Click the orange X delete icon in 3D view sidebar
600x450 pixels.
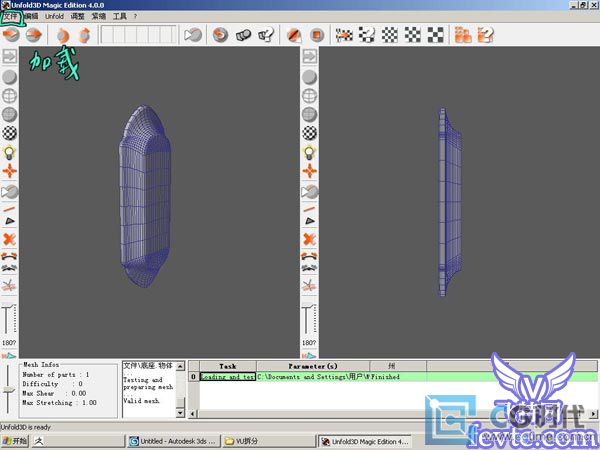[9, 240]
